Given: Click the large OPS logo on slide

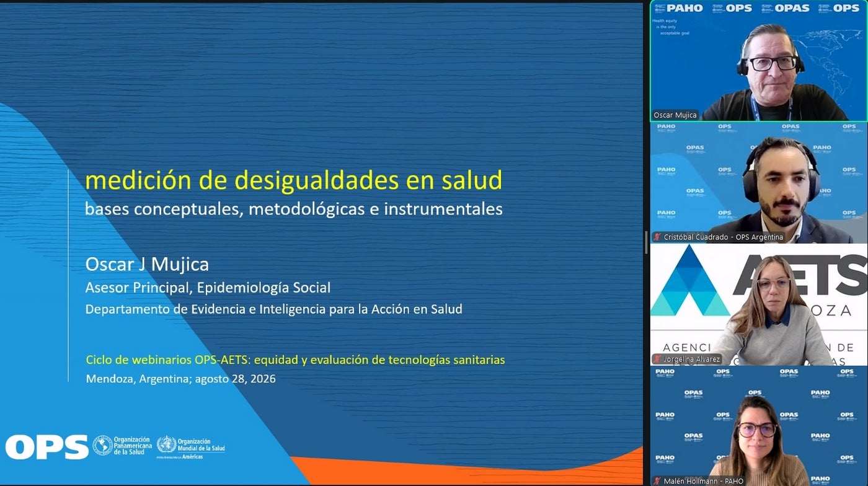Looking at the screenshot, I should [x=46, y=446].
